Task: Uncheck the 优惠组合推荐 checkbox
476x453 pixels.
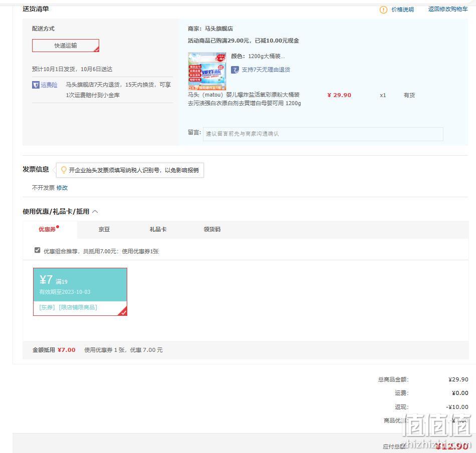Action: coord(38,250)
